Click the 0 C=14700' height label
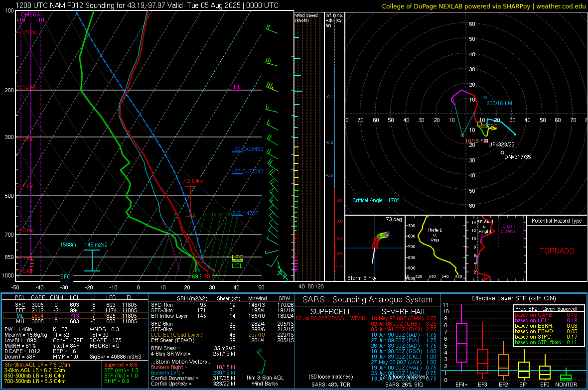The image size is (588, 390). point(246,213)
